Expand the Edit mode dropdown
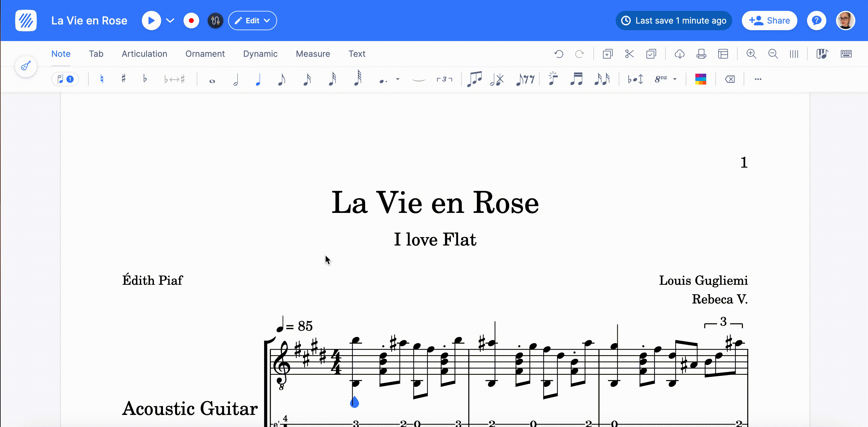The image size is (868, 427). (x=252, y=21)
